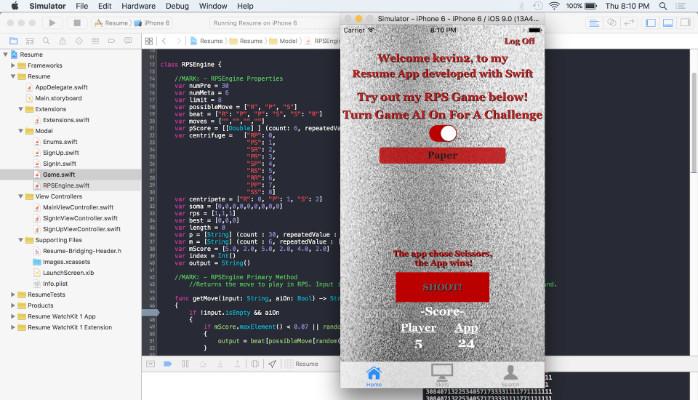Expand the Resume WatchKit 1 App group
The image size is (698, 400).
(13, 316)
